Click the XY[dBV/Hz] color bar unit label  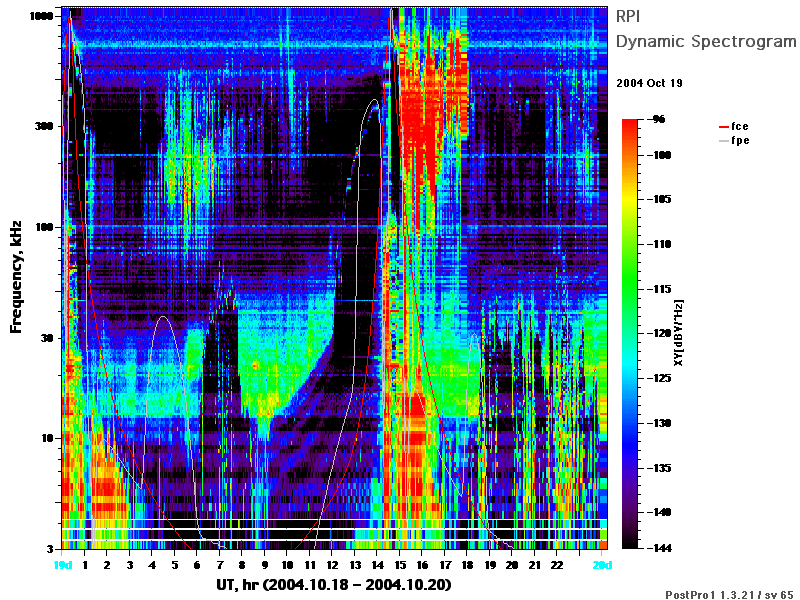(679, 333)
